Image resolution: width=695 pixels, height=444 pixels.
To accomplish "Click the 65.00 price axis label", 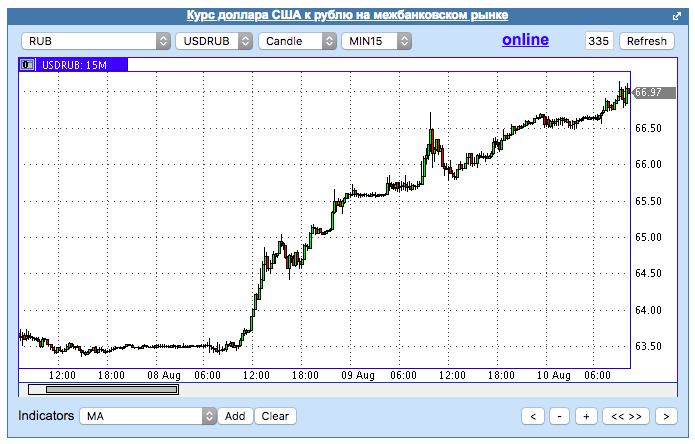I will pyautogui.click(x=648, y=238).
